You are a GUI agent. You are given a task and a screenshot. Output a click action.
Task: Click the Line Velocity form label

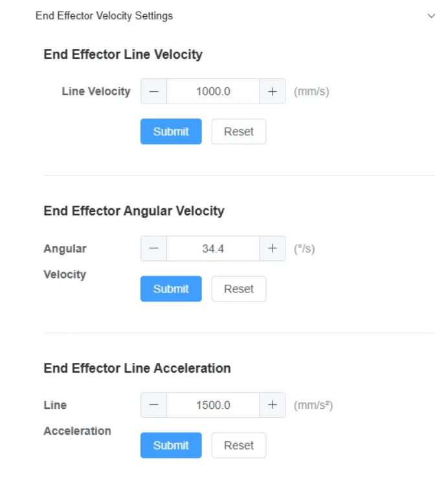96,91
